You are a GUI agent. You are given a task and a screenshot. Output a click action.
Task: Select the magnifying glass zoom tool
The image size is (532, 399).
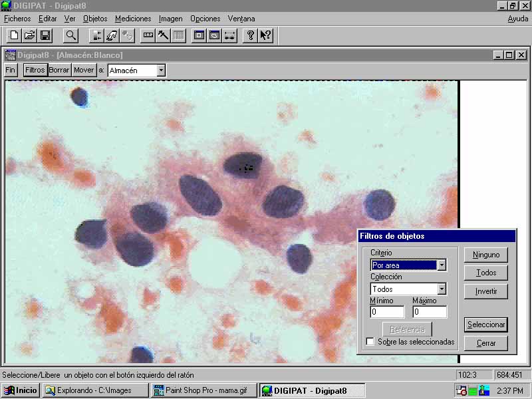[70, 35]
